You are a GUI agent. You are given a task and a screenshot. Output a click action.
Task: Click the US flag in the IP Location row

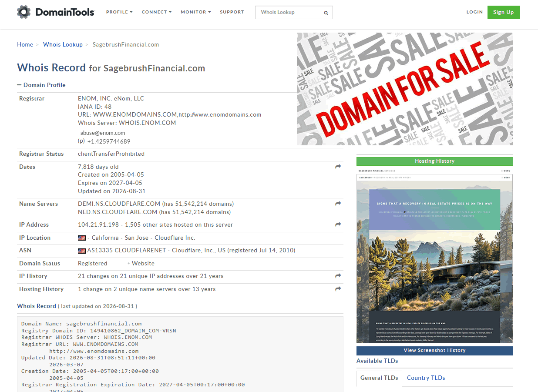[x=82, y=238]
